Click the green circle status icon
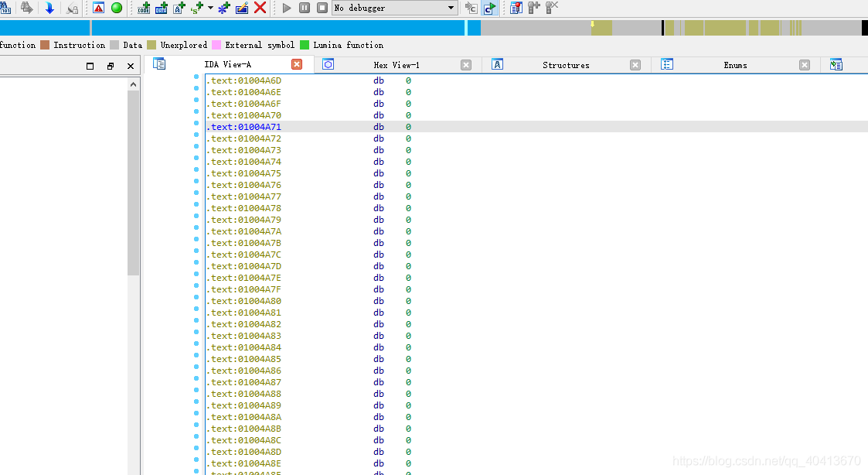Screen dimensions: 868x475 coord(117,8)
